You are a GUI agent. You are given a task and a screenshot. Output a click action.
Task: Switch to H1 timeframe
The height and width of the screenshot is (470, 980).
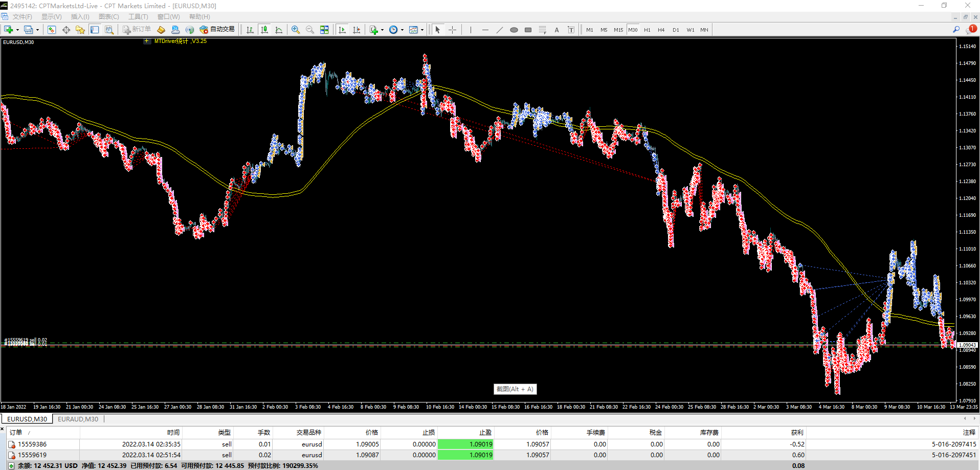[x=647, y=30]
